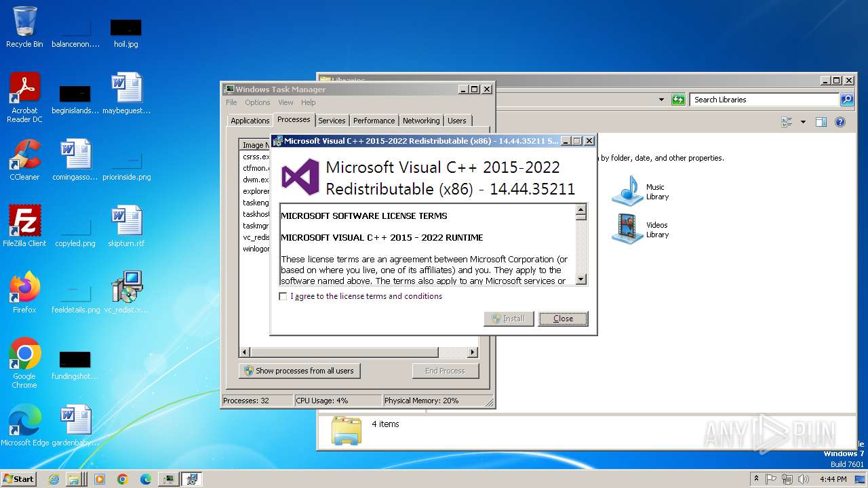This screenshot has width=868, height=488.
Task: Click the Search Libraries field
Action: pos(765,100)
